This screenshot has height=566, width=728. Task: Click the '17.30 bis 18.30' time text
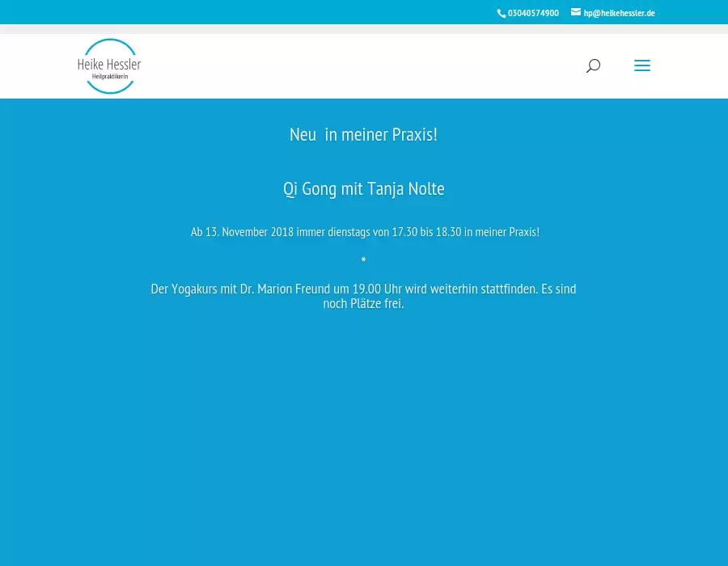click(x=426, y=232)
